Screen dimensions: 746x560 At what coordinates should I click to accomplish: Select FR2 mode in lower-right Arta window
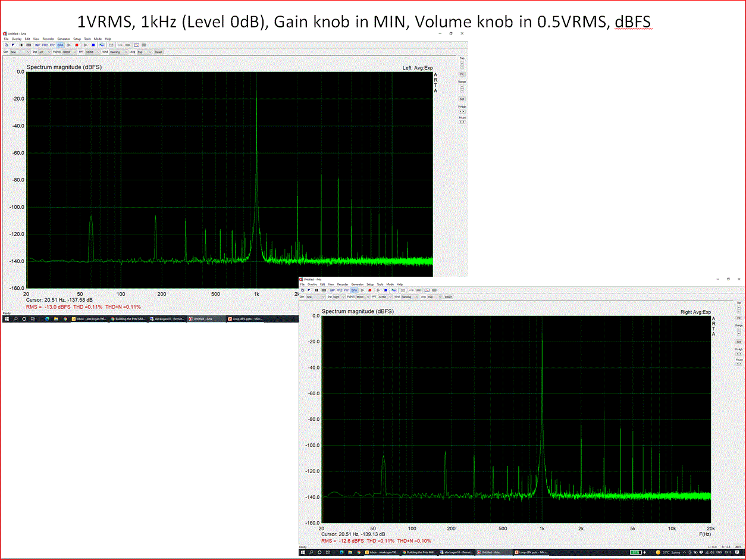[x=340, y=290]
